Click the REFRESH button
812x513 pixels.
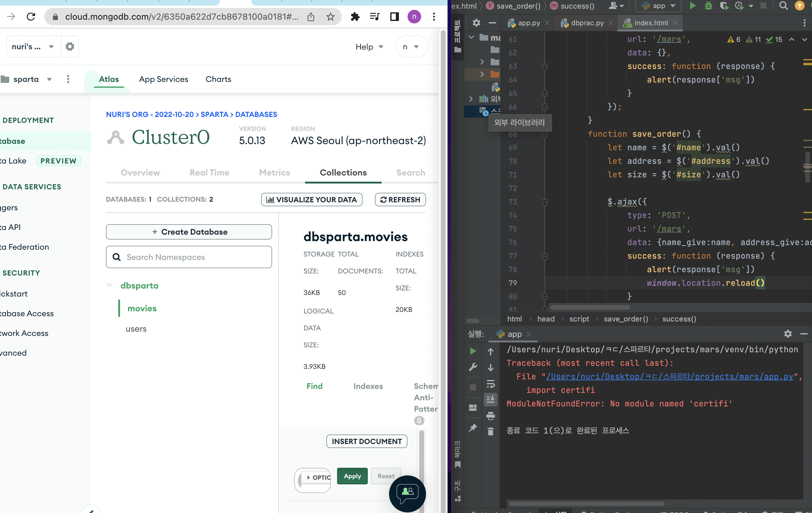coord(400,200)
